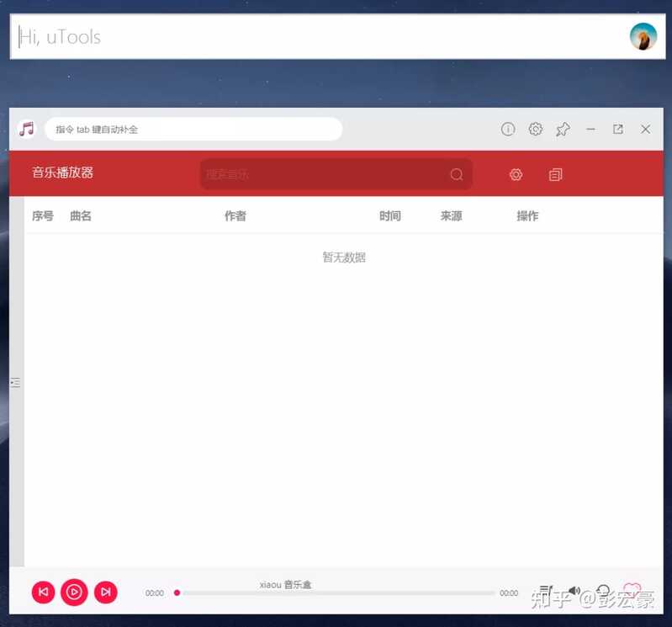Close the plugin window
This screenshot has height=627, width=672.
click(x=645, y=129)
